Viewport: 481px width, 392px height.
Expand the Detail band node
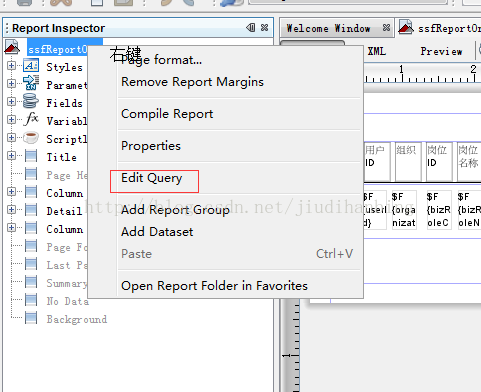click(x=11, y=209)
